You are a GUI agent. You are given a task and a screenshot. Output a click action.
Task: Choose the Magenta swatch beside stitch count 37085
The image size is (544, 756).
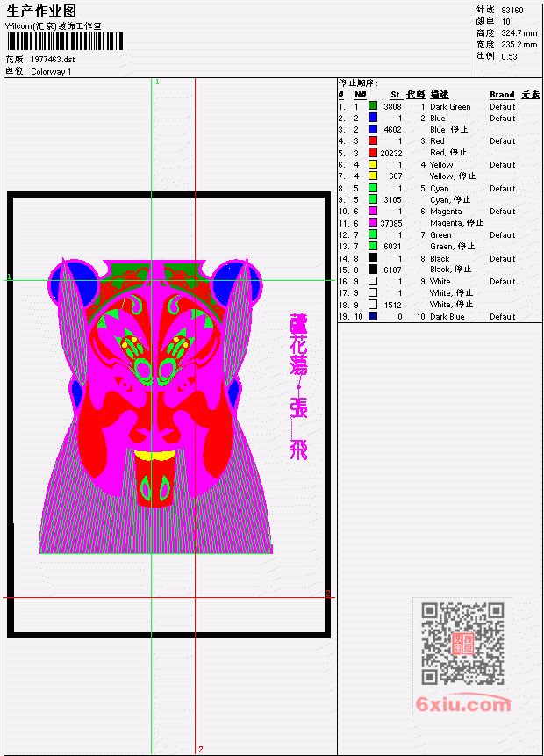(372, 223)
